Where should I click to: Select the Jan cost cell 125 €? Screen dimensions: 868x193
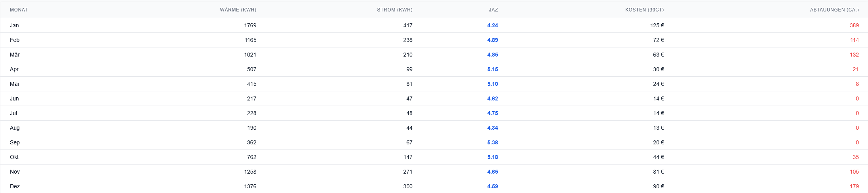(x=657, y=25)
